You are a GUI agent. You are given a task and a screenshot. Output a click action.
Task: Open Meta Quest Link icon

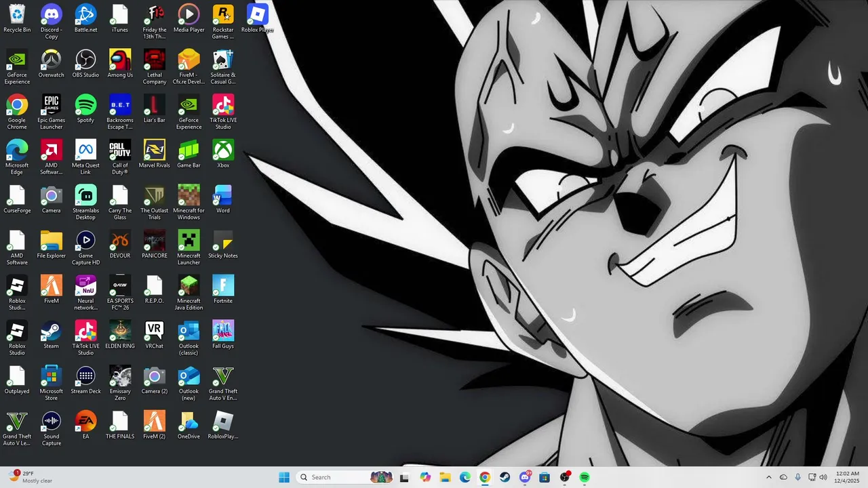tap(85, 158)
